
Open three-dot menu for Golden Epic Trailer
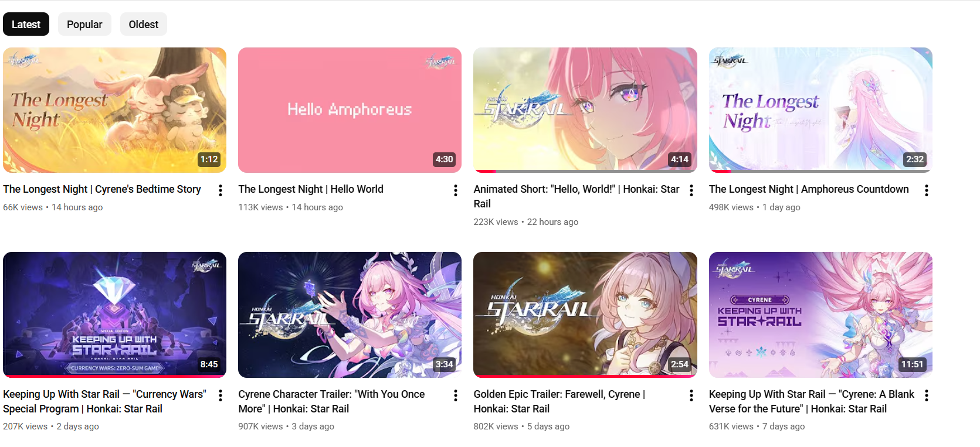[x=691, y=395]
